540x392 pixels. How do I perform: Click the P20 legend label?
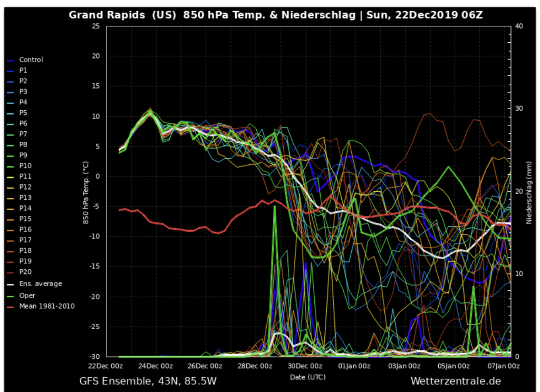[x=25, y=272]
